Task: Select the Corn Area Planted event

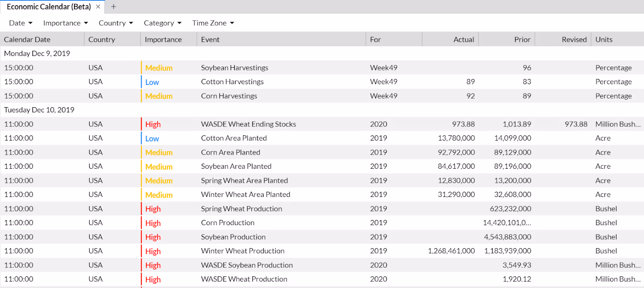Action: (x=231, y=152)
